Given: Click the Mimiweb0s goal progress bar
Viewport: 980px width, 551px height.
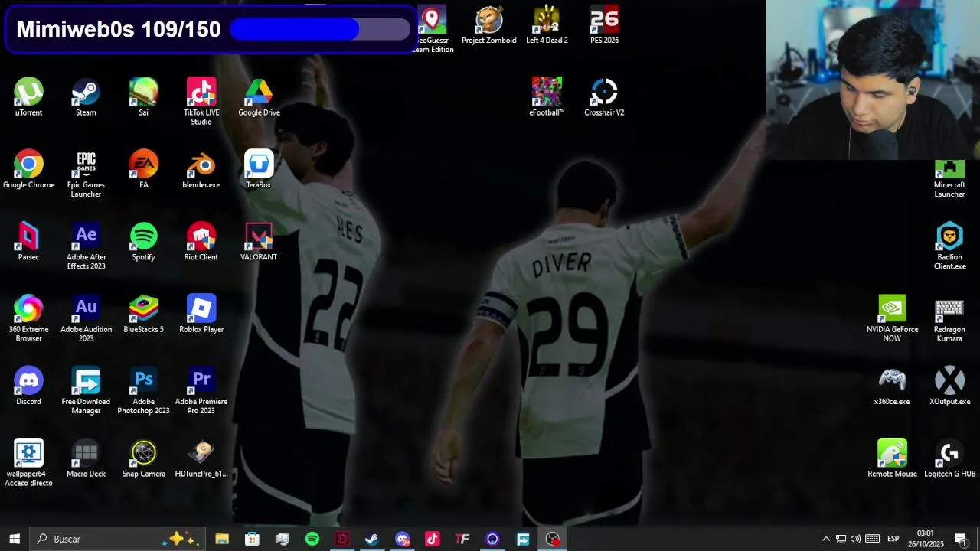Looking at the screenshot, I should (x=320, y=29).
